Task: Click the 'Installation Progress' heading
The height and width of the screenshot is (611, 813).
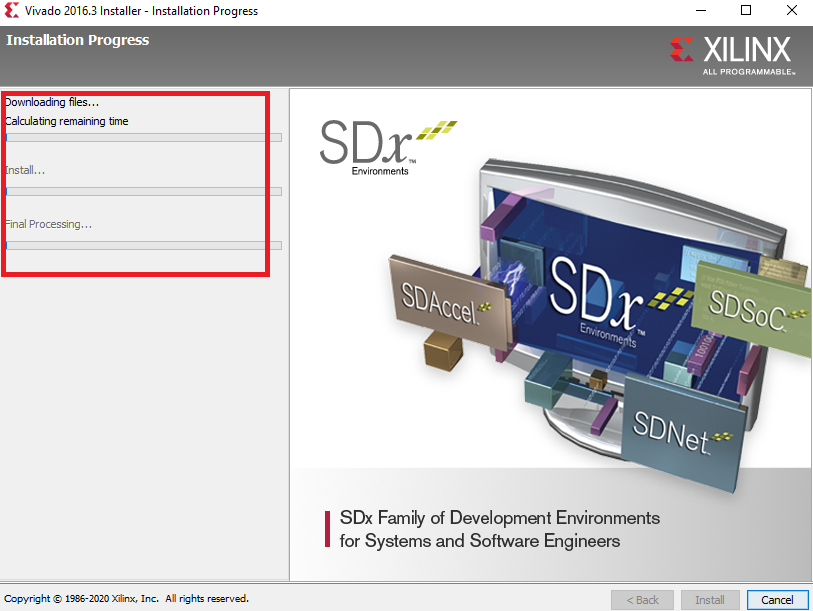Action: pos(78,40)
